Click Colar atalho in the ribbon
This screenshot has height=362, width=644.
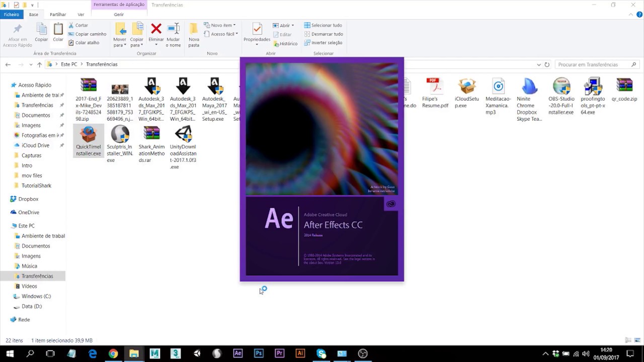click(x=84, y=43)
